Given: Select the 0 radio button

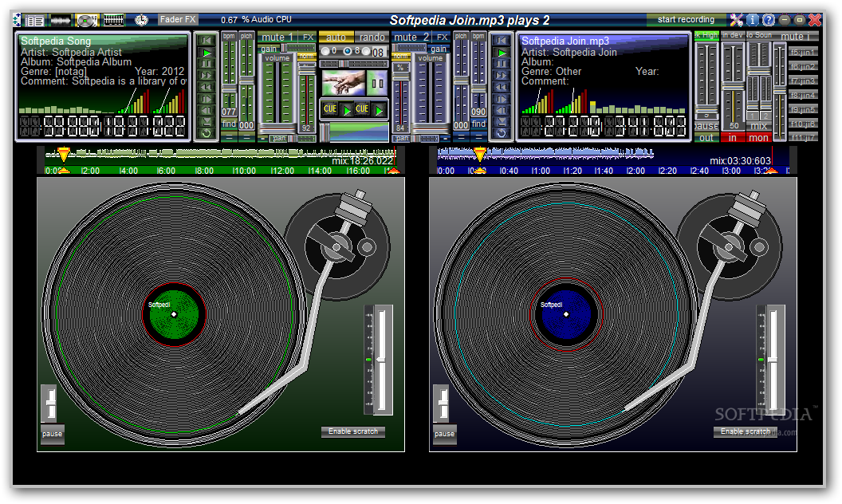Looking at the screenshot, I should point(325,51).
